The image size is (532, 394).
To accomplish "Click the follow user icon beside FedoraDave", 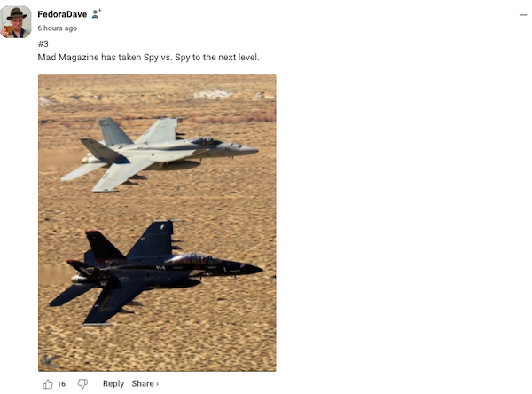I will [x=97, y=13].
